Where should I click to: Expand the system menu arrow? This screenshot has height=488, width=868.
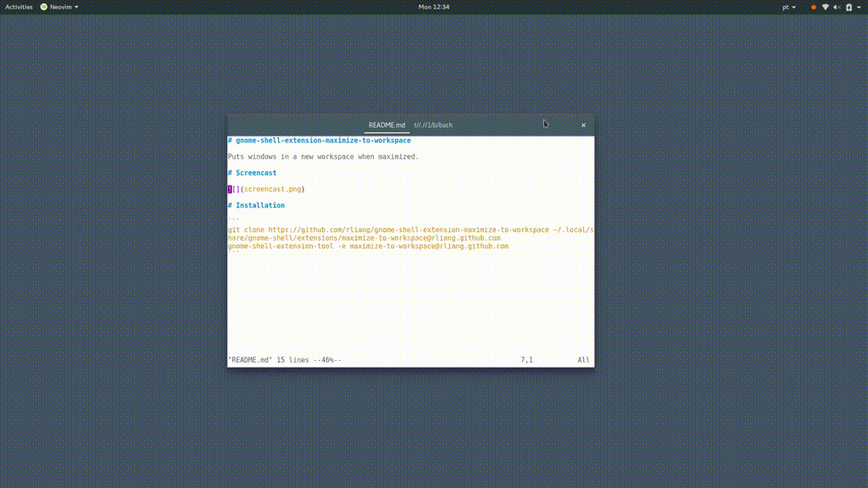[860, 7]
